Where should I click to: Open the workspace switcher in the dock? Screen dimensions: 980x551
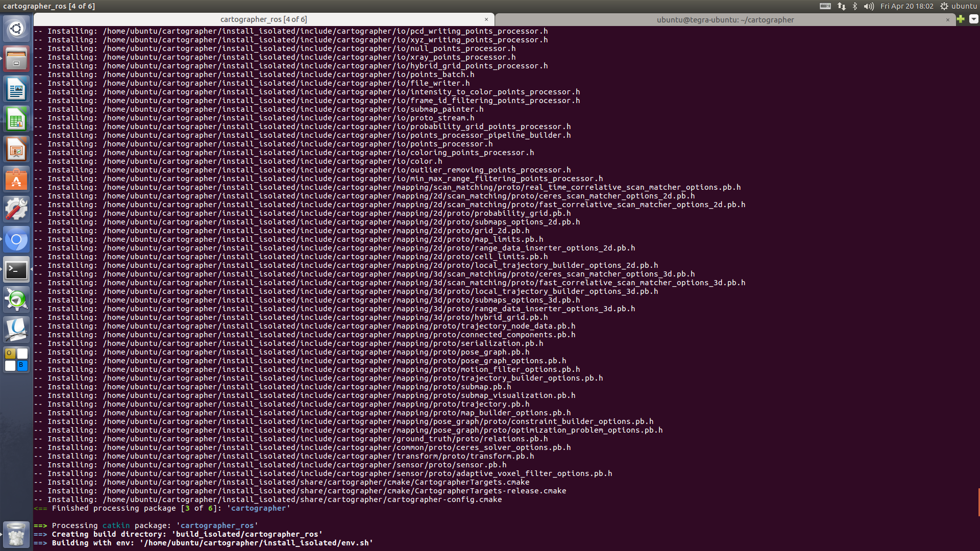[x=16, y=360]
